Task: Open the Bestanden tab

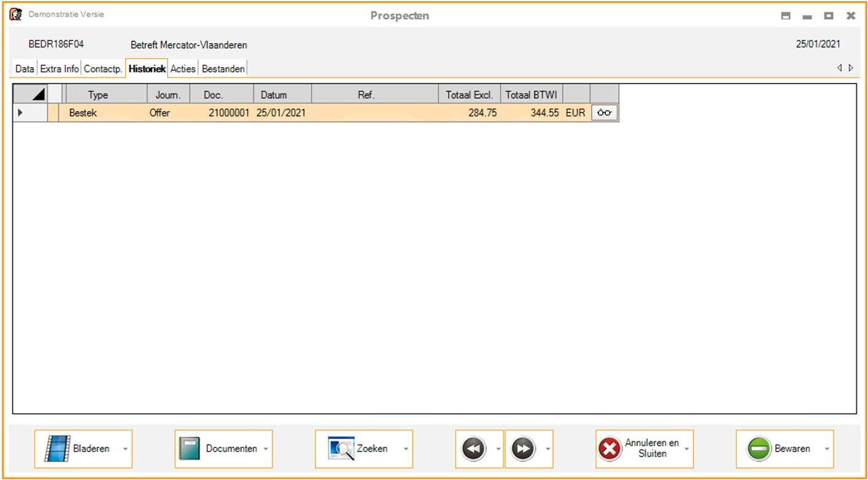Action: [x=223, y=69]
